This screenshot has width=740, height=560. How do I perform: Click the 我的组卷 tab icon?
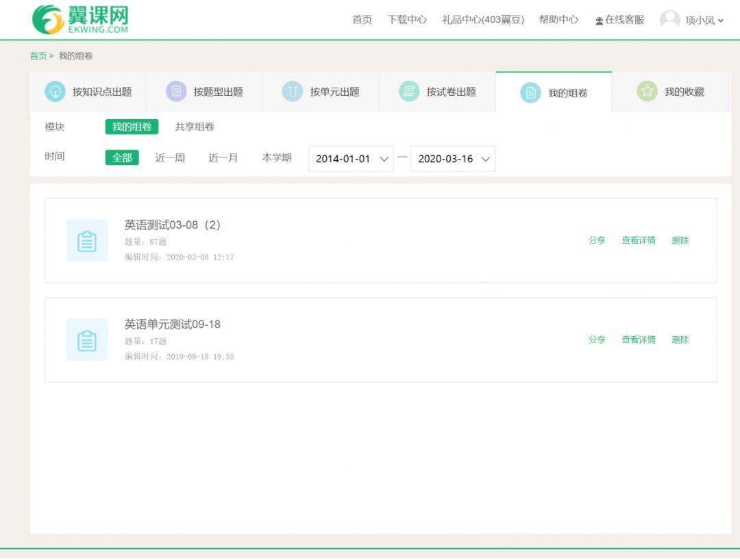coord(530,92)
